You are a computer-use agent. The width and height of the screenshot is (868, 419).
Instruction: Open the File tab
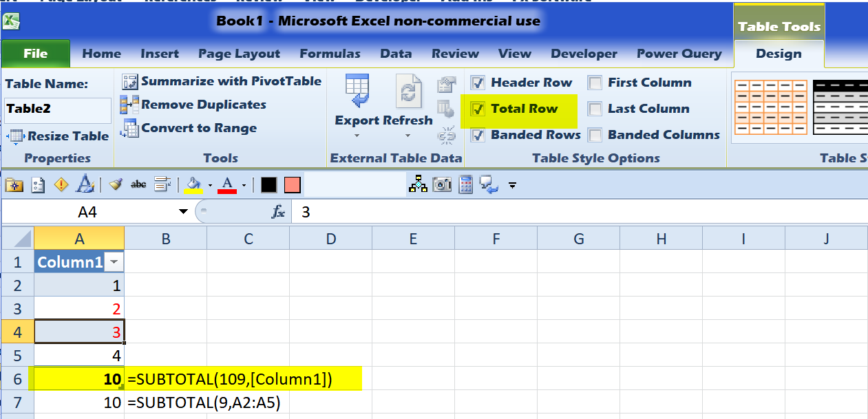pyautogui.click(x=36, y=54)
